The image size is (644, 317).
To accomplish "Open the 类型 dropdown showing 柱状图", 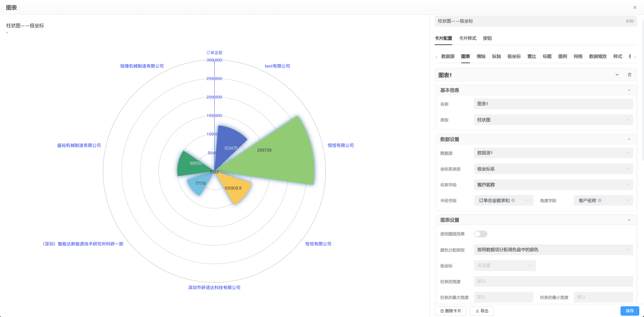I will 553,120.
